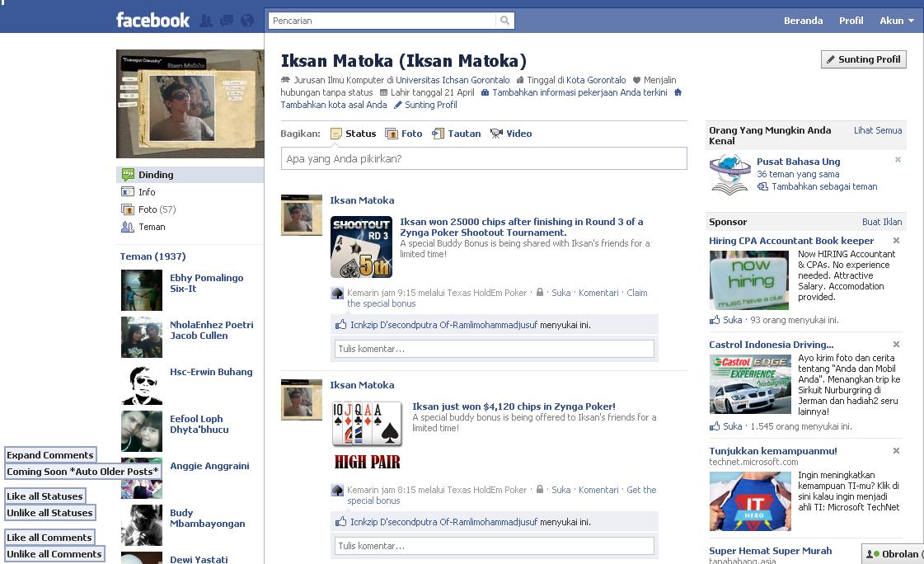This screenshot has height=564, width=924.
Task: Claim the special bonus link on Shootout post
Action: tap(497, 298)
